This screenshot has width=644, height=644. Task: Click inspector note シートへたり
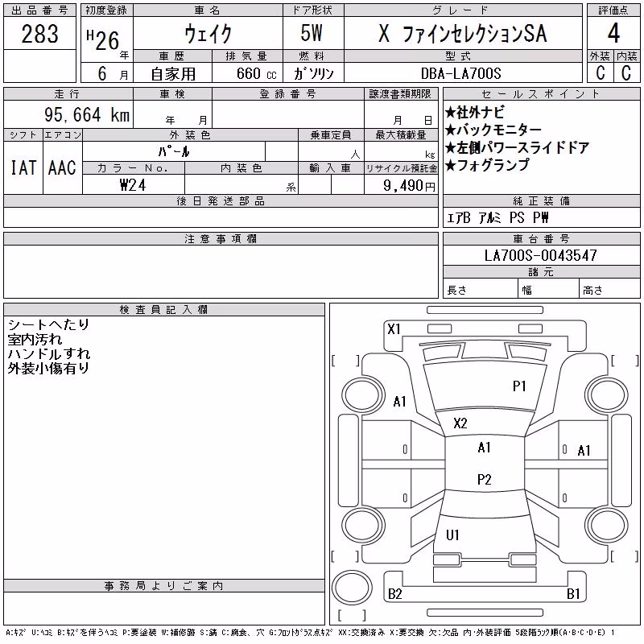pos(48,324)
